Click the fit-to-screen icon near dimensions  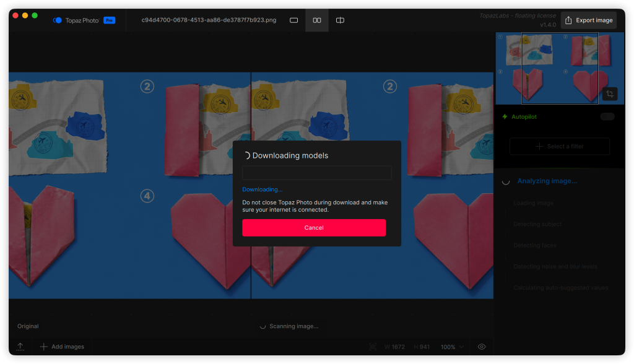(x=373, y=347)
